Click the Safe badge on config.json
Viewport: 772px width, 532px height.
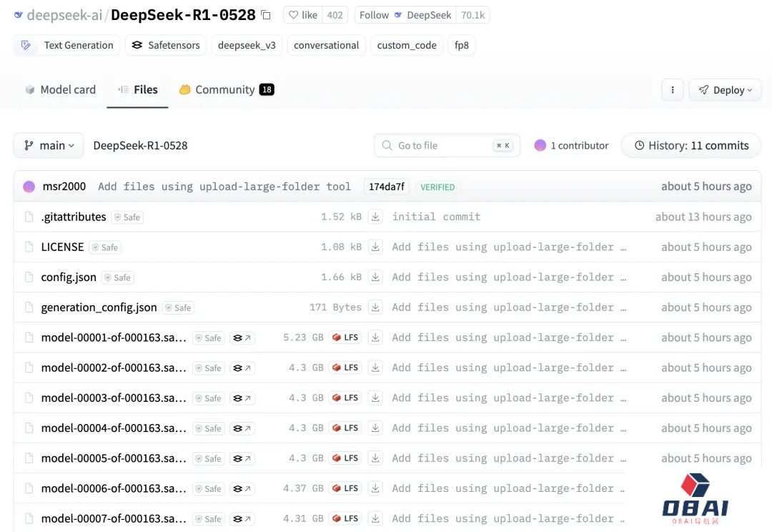pyautogui.click(x=118, y=278)
